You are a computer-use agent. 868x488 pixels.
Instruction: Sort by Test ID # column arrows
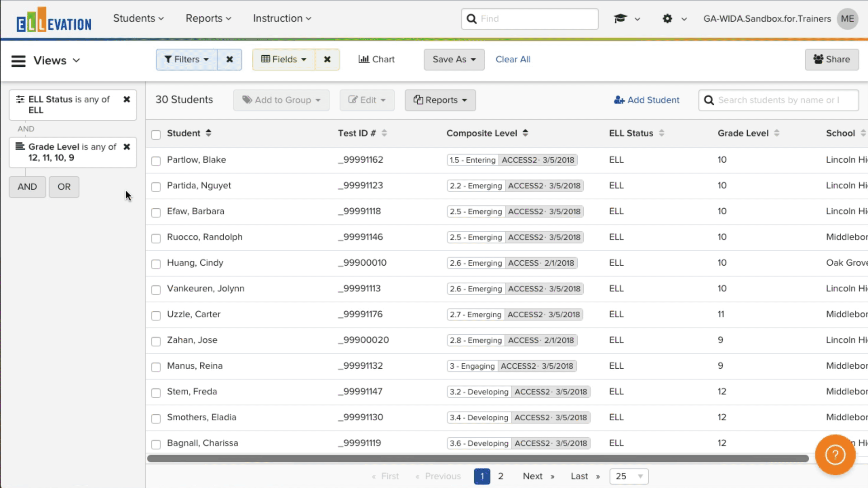(384, 133)
